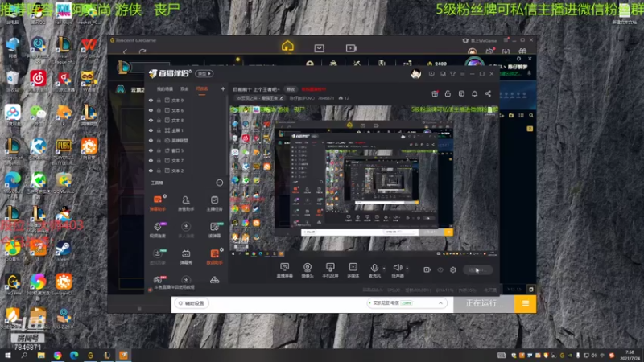The height and width of the screenshot is (362, 644).
Task: Click the 正在运行 button
Action: click(x=484, y=303)
